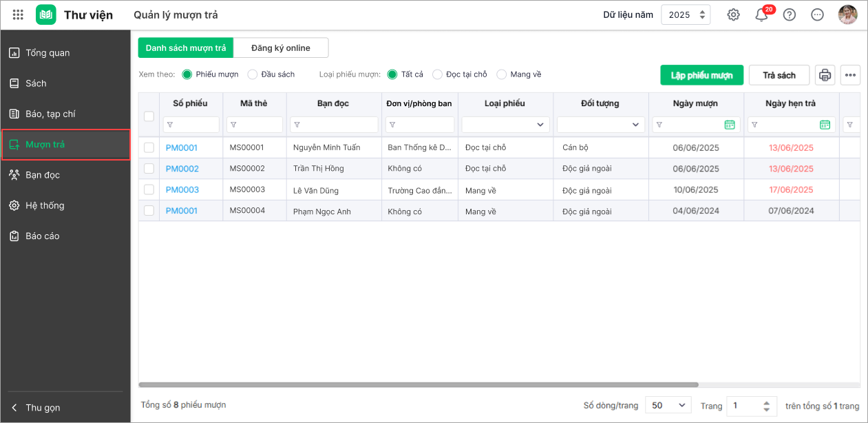The image size is (868, 423).
Task: Tick the checkbox for Lê Văn Dũng row
Action: tap(149, 189)
